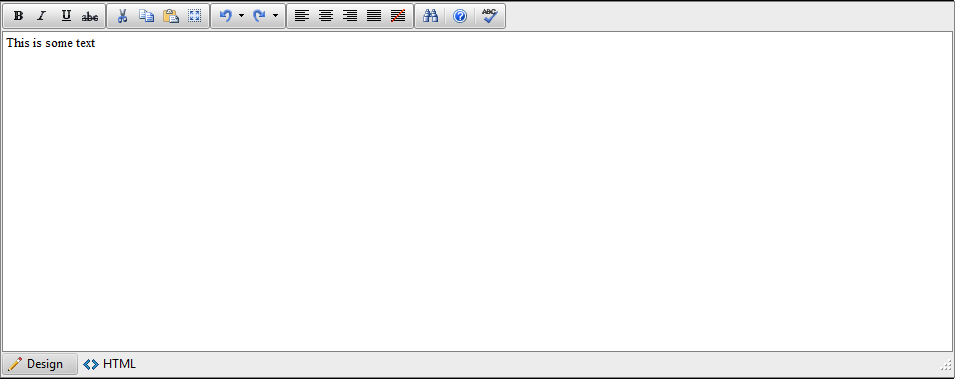956x379 pixels.
Task: Apply strikethrough formatting
Action: pos(90,16)
